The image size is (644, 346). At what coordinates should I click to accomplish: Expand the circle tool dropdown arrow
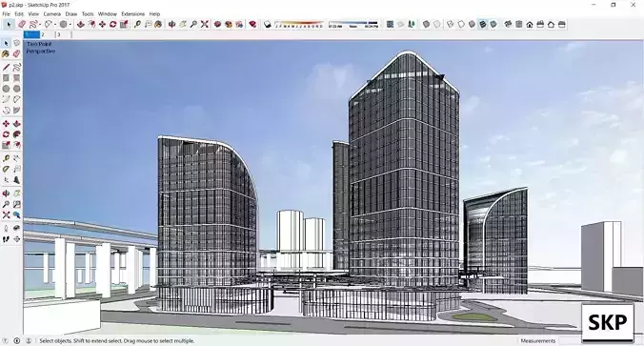(x=70, y=25)
